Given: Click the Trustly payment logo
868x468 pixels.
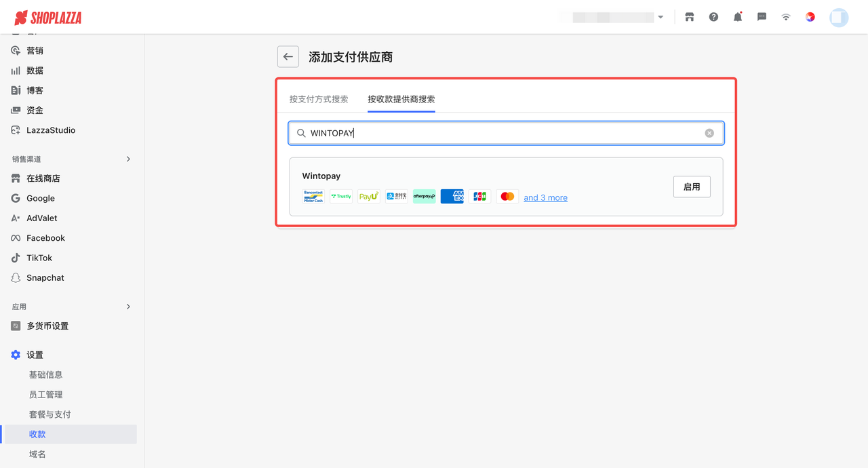Looking at the screenshot, I should pyautogui.click(x=341, y=197).
